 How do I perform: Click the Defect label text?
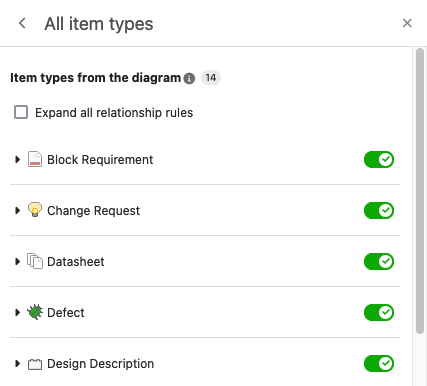(x=66, y=313)
